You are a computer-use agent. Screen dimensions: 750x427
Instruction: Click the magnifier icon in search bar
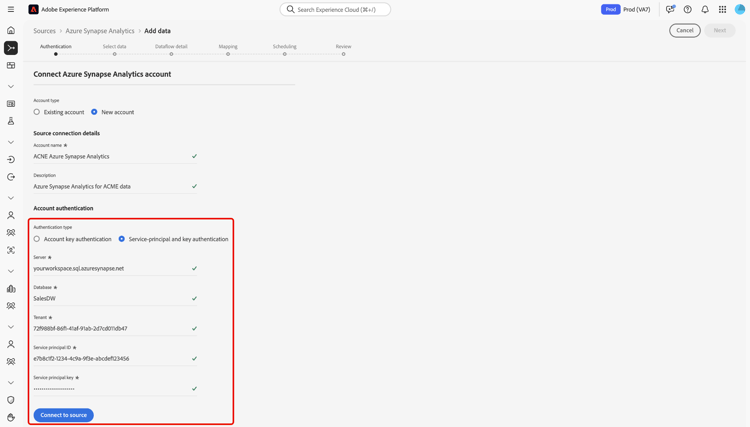pyautogui.click(x=290, y=9)
